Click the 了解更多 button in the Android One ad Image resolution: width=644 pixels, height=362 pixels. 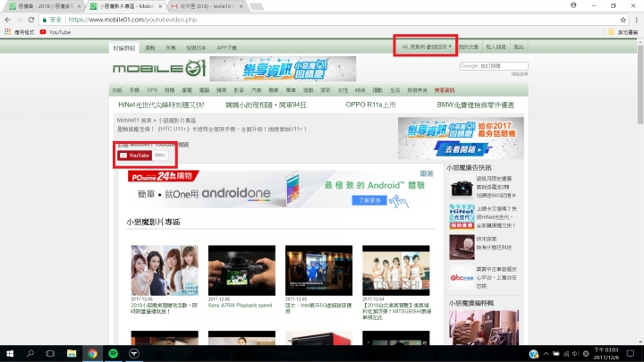(369, 200)
